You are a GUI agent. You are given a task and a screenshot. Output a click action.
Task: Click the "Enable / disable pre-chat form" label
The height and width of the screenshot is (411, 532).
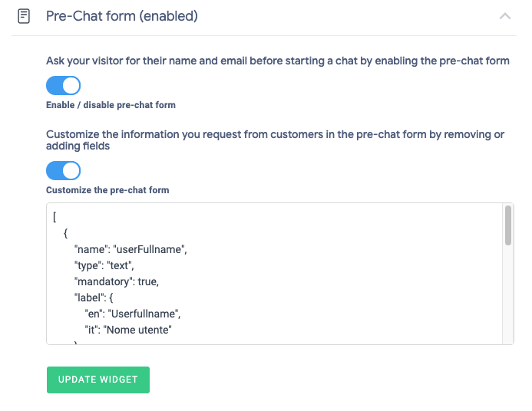(111, 105)
